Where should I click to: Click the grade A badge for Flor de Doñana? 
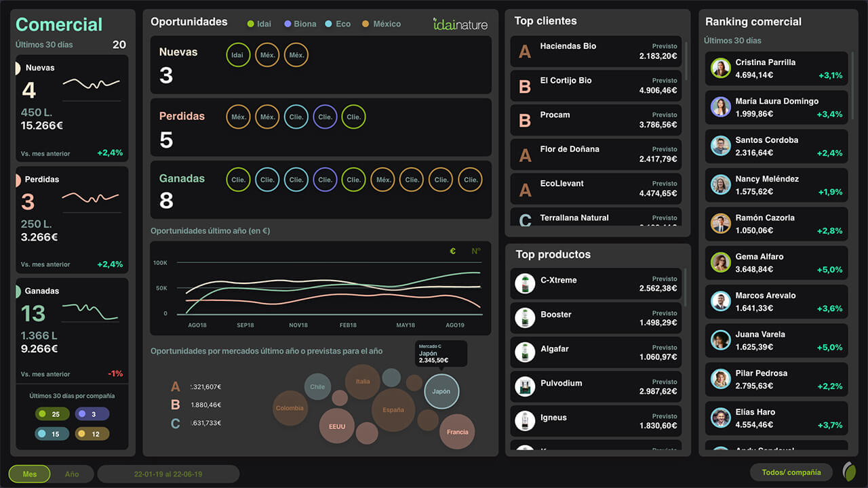click(x=525, y=155)
